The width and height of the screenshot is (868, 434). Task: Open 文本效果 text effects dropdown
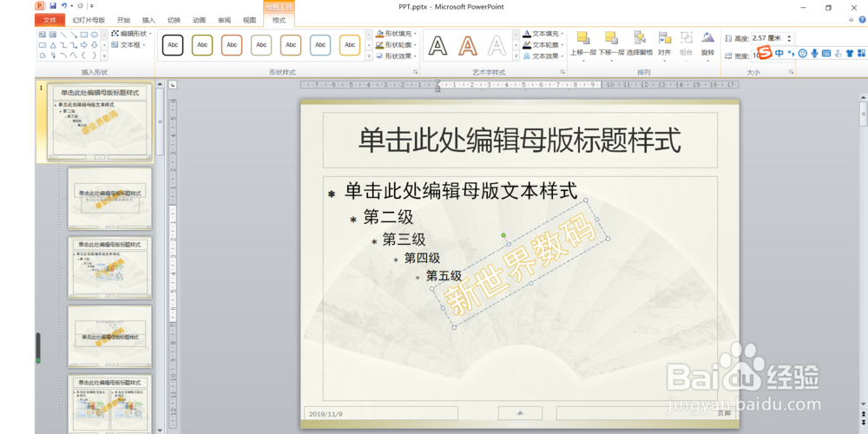[x=543, y=56]
